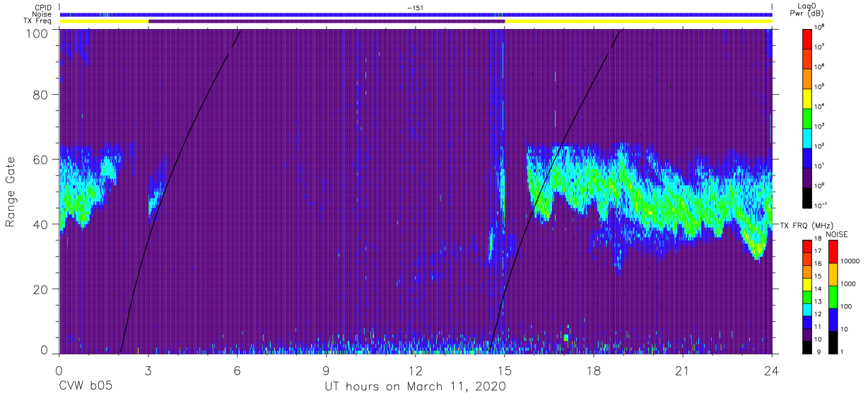
Task: Click the black segment of Lag0 power colorbar
Action: click(x=807, y=197)
